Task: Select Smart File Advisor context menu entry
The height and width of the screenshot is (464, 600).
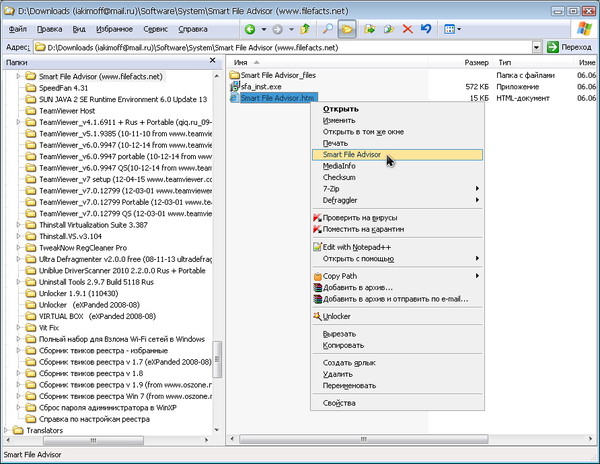Action: 397,155
